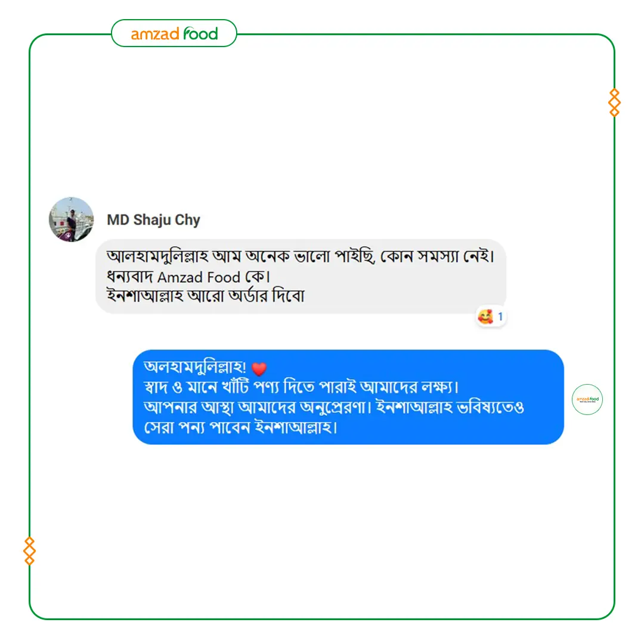Click the Amzad Food text inside grey comment
Viewport: 644px width, 644px height.
(199, 277)
